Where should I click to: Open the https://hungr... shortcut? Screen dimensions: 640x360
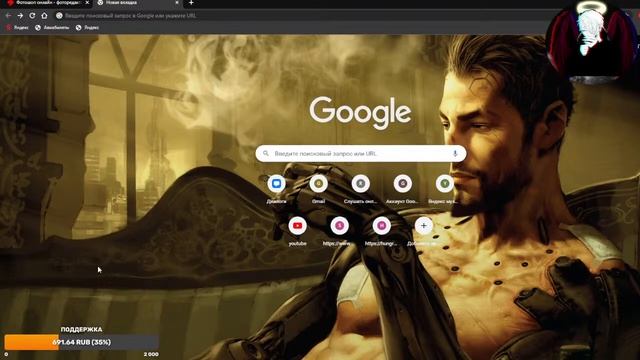pyautogui.click(x=382, y=231)
